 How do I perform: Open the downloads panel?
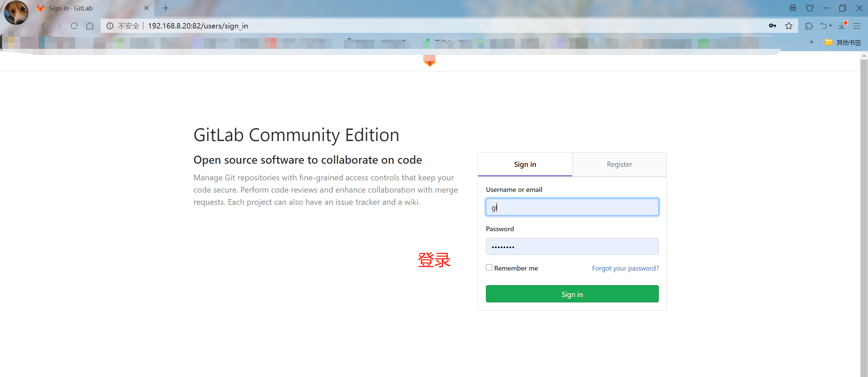(x=843, y=26)
